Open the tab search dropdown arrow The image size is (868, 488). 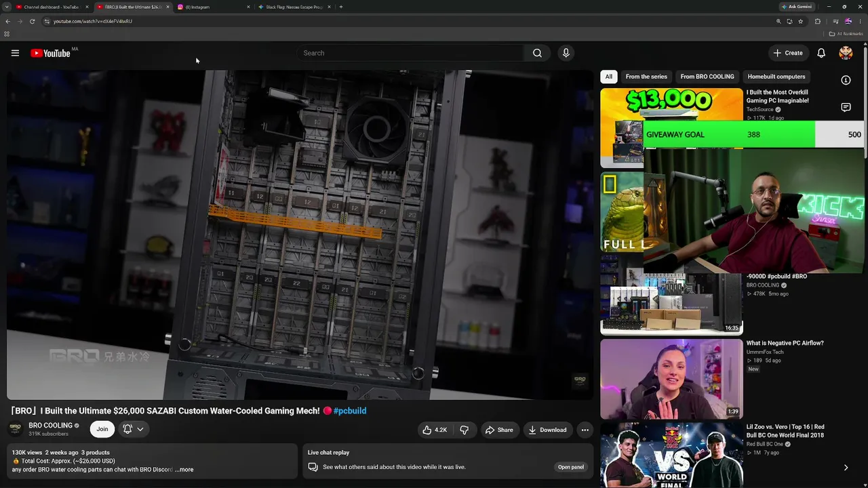coord(7,7)
